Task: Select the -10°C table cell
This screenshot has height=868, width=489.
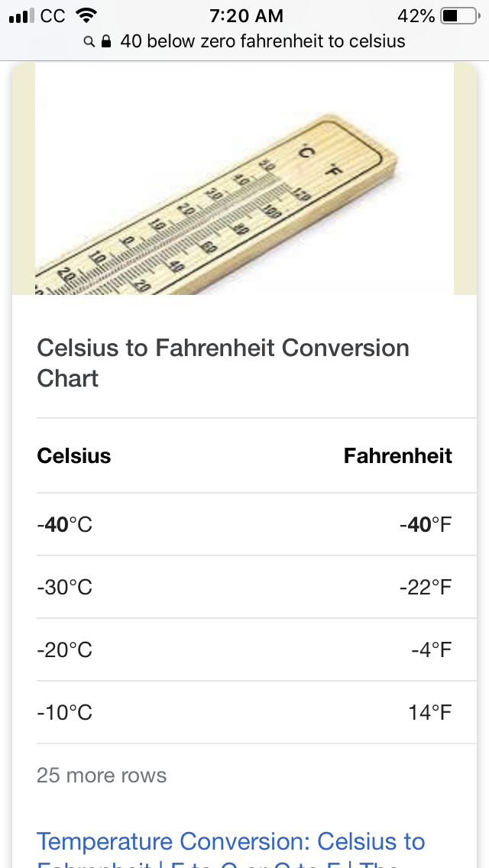Action: pos(65,713)
